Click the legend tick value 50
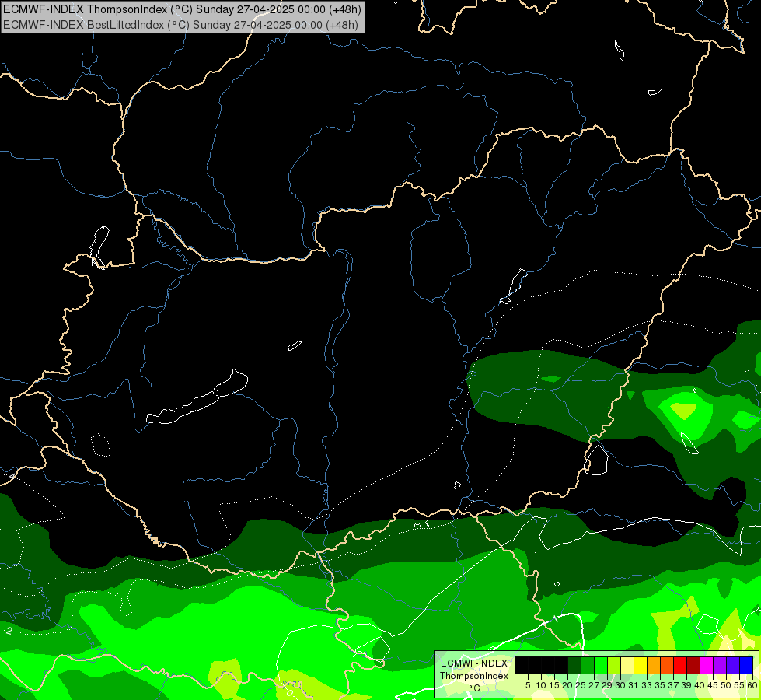This screenshot has height=700, width=761. tap(725, 685)
